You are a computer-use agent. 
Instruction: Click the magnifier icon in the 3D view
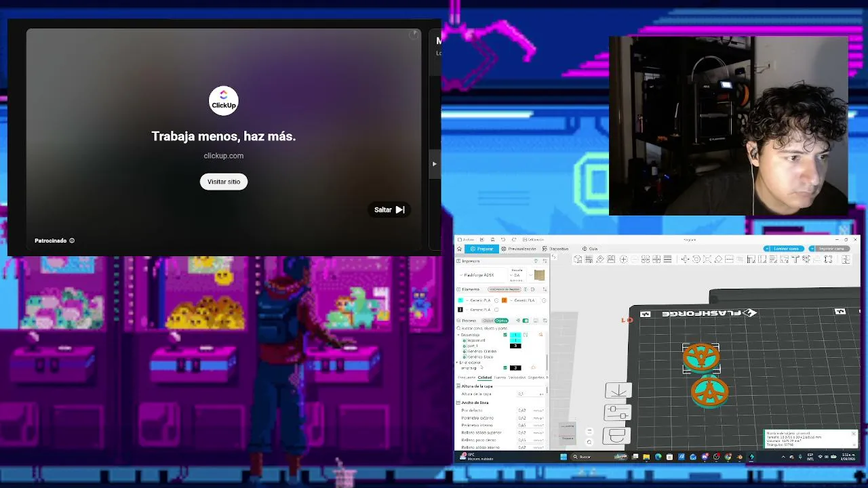tap(589, 442)
